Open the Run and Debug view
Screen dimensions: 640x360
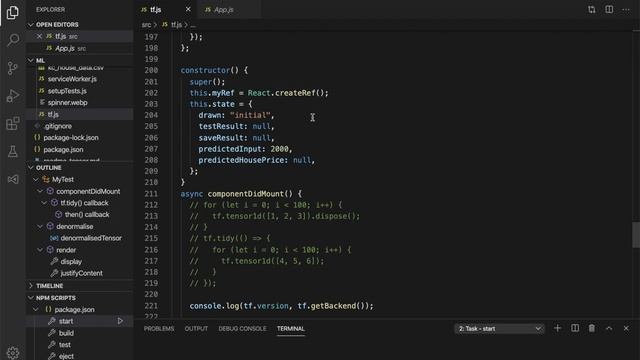13,96
